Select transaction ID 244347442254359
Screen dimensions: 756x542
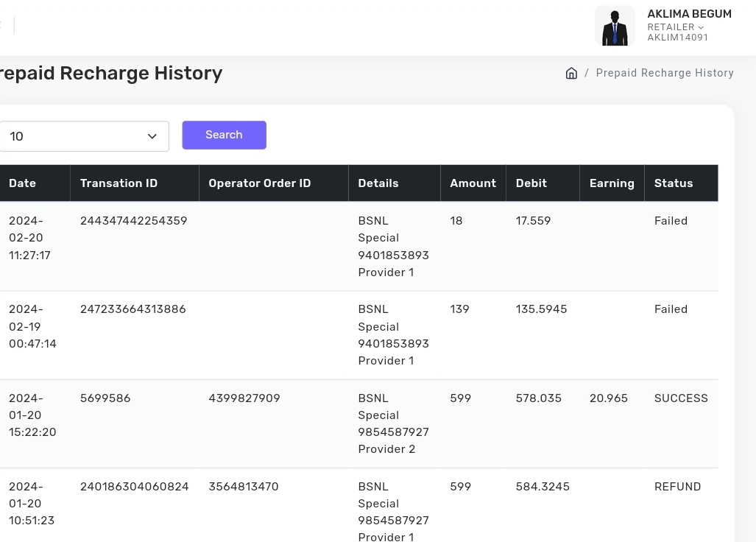point(133,221)
